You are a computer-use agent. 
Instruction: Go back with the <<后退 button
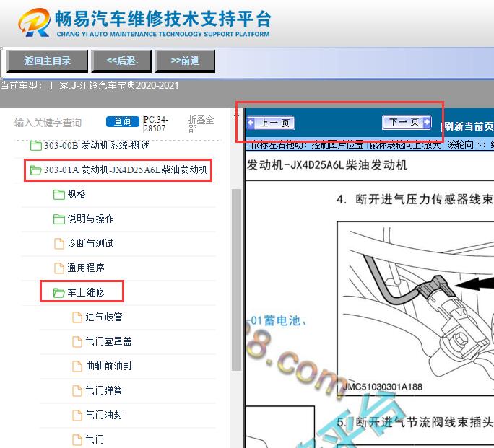[x=121, y=61]
